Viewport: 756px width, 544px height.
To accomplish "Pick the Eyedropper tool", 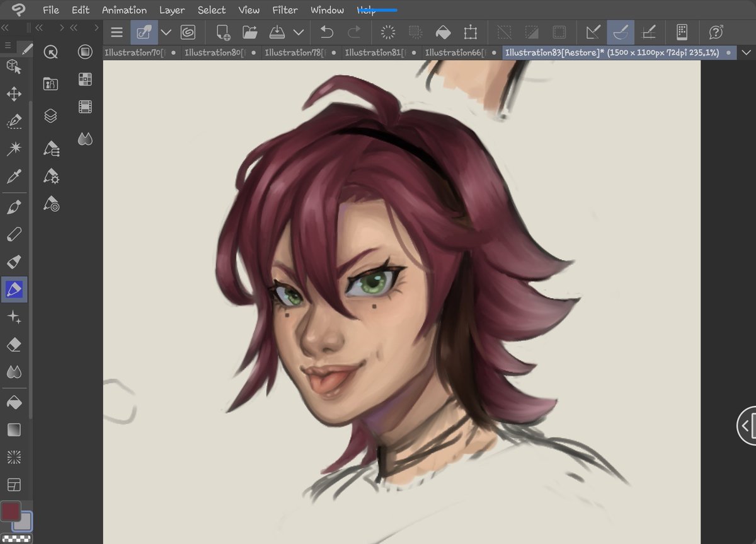I will 13,177.
